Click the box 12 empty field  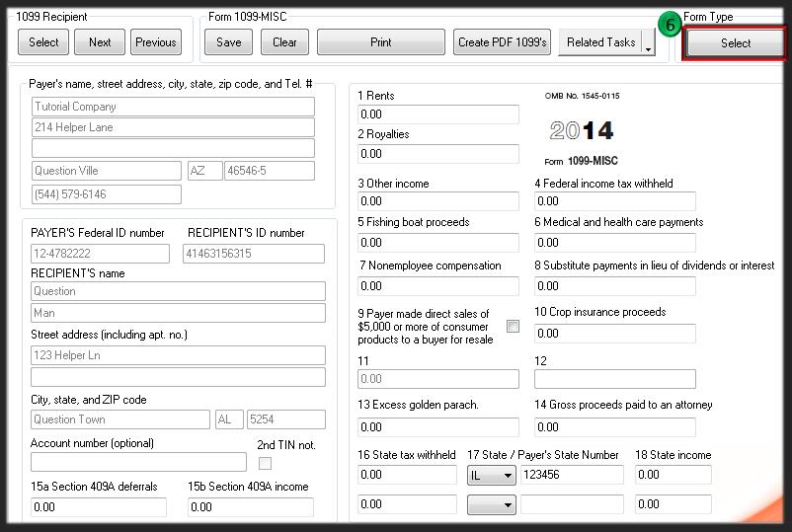tap(614, 379)
